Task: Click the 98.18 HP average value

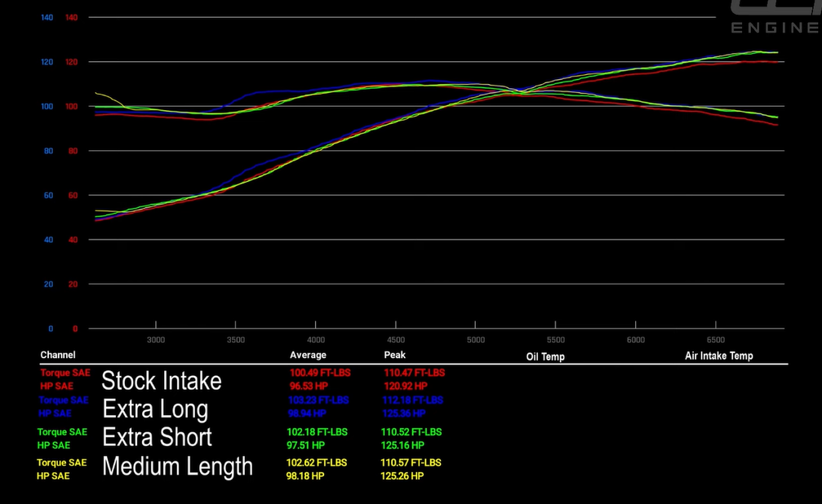Action: (x=307, y=475)
